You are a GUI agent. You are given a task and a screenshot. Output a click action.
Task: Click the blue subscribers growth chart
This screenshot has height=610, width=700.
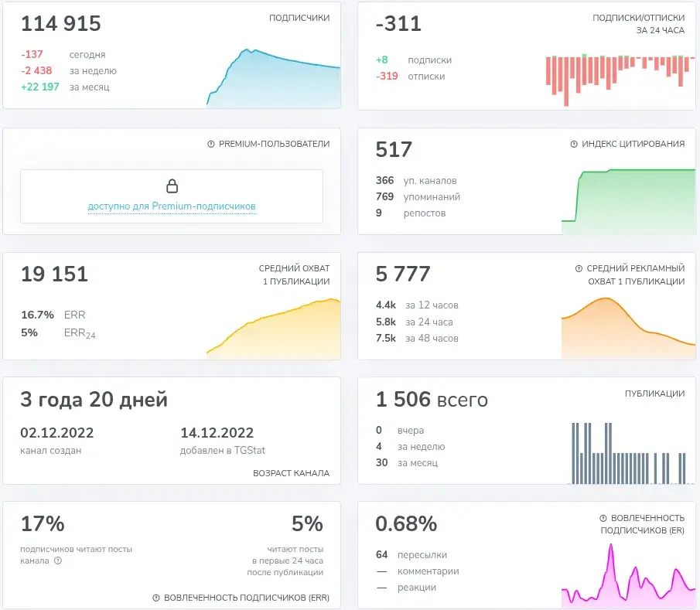click(273, 78)
